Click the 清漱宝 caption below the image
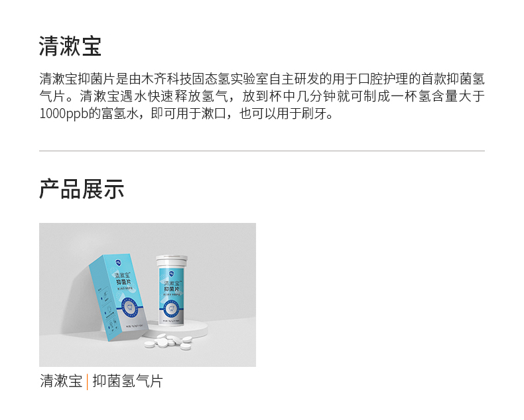 pos(61,382)
